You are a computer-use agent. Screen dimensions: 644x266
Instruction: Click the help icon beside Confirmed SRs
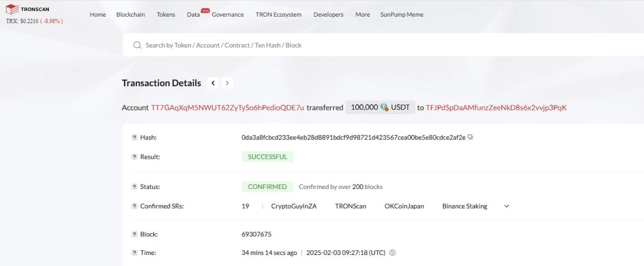(x=134, y=206)
